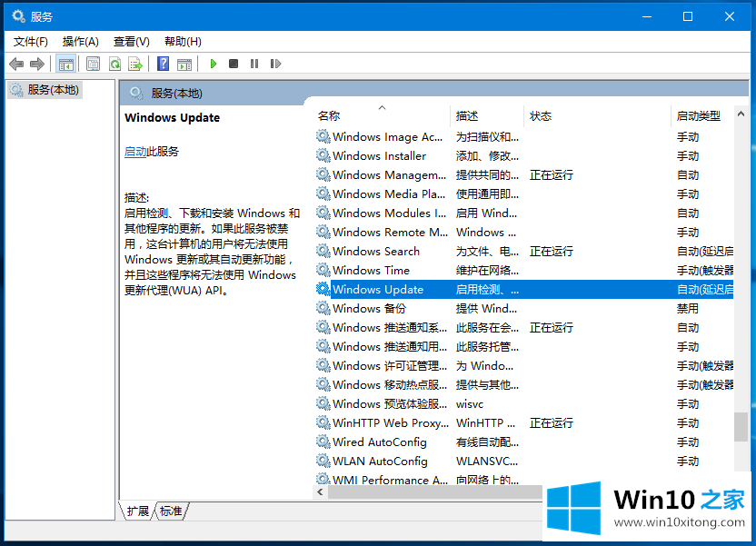Viewport: 756px width, 546px height.
Task: Click the Export List toolbar icon
Action: (x=135, y=64)
